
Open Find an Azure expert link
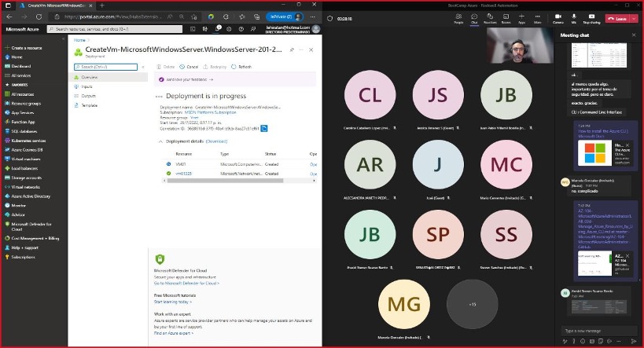point(173,333)
